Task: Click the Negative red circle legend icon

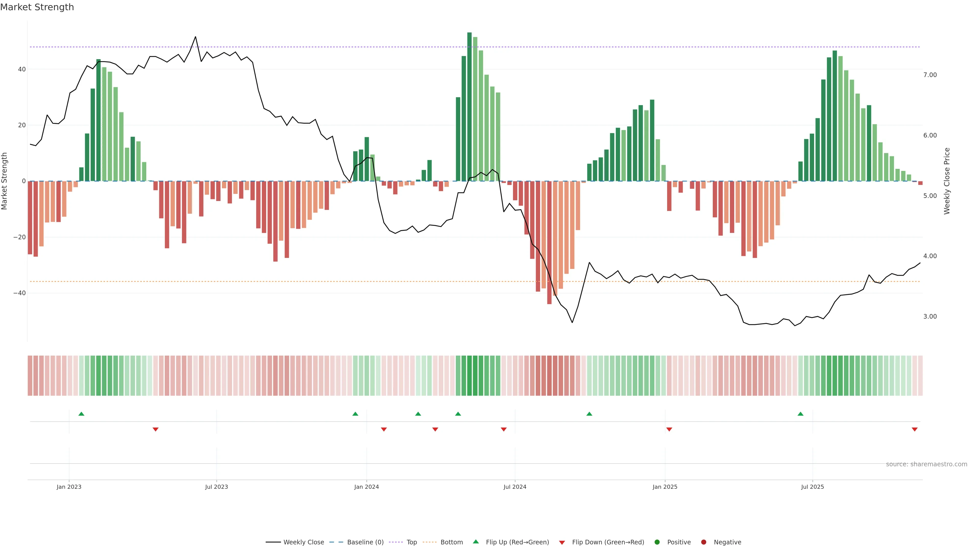Action: pos(703,542)
